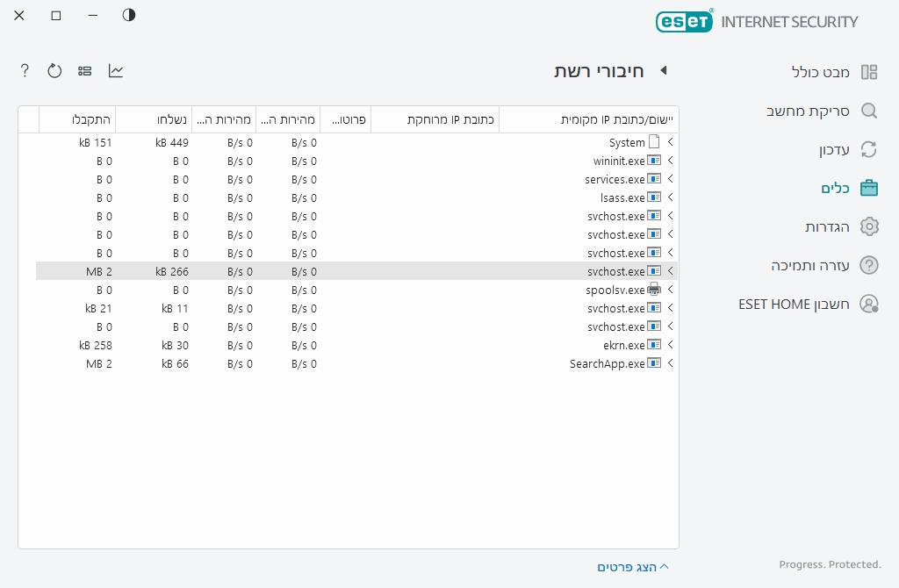Open the network activity graph view icon

click(x=115, y=70)
